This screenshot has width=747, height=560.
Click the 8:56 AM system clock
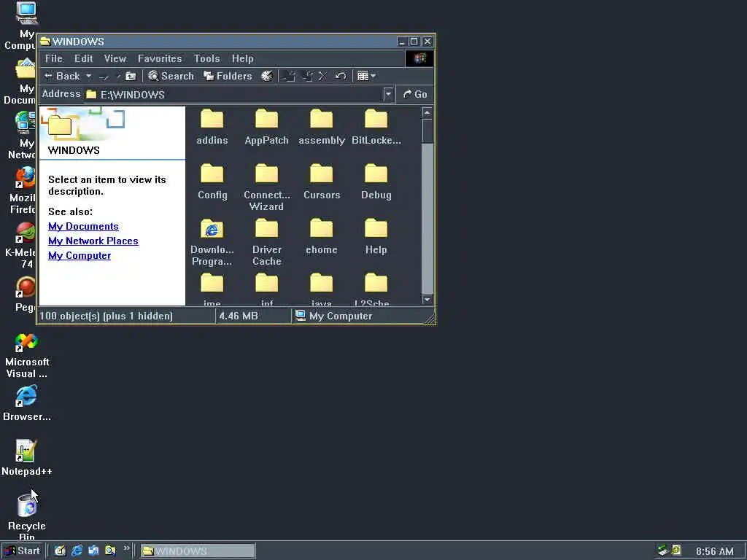click(715, 551)
